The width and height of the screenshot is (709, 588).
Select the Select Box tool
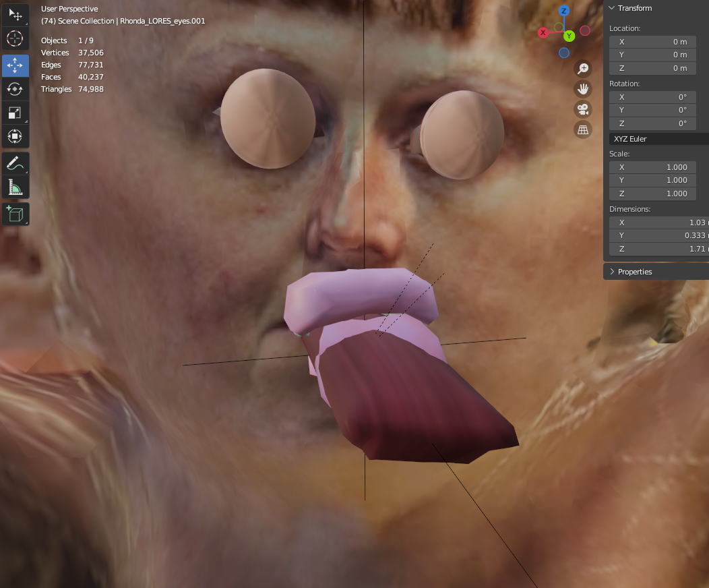tap(16, 15)
